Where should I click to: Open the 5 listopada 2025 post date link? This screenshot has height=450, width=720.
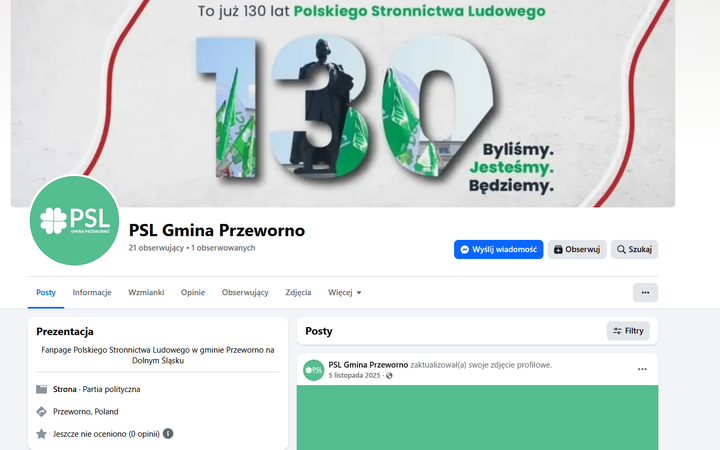354,376
